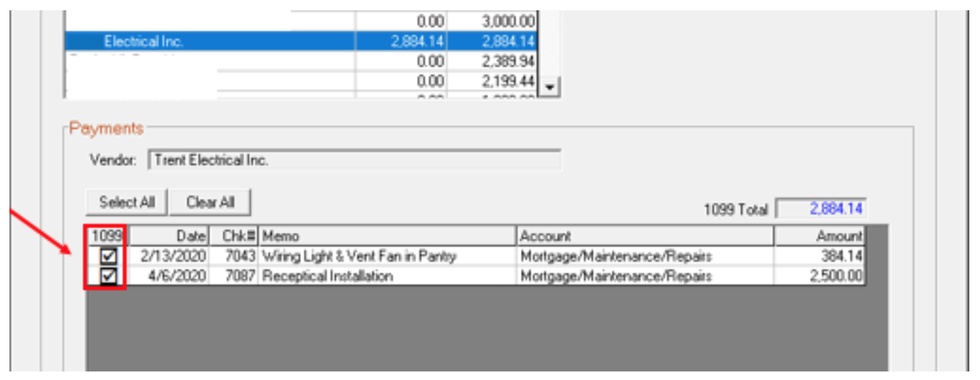Click the Wiring Light & Vent Fan memo
The image size is (980, 380).
tap(359, 256)
